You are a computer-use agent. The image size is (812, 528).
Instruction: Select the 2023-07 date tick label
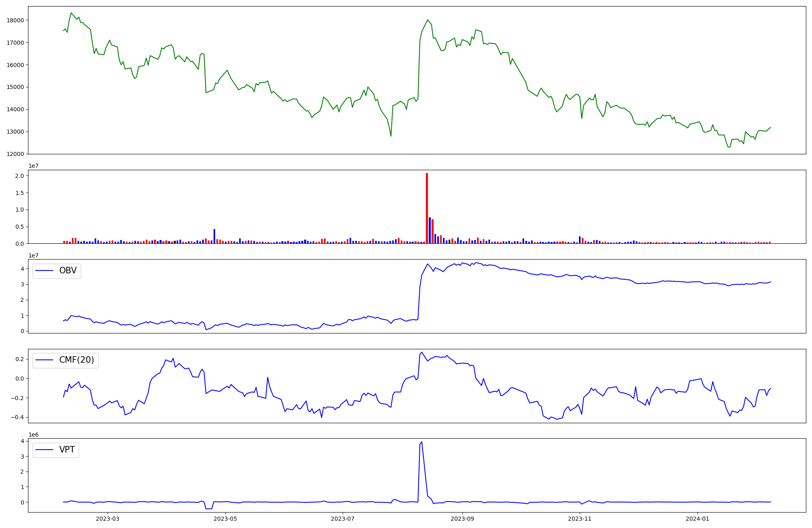343,519
